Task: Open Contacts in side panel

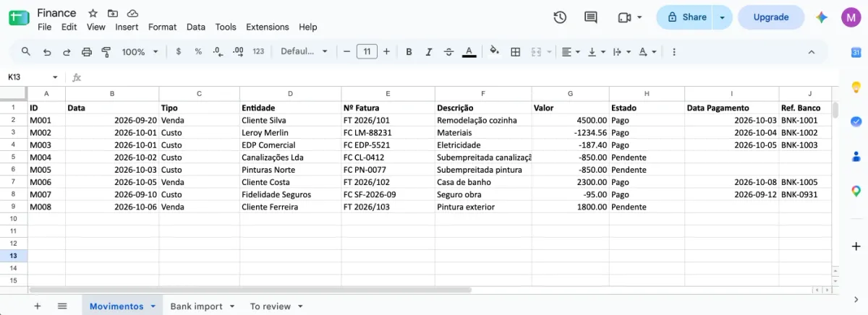Action: (x=856, y=155)
